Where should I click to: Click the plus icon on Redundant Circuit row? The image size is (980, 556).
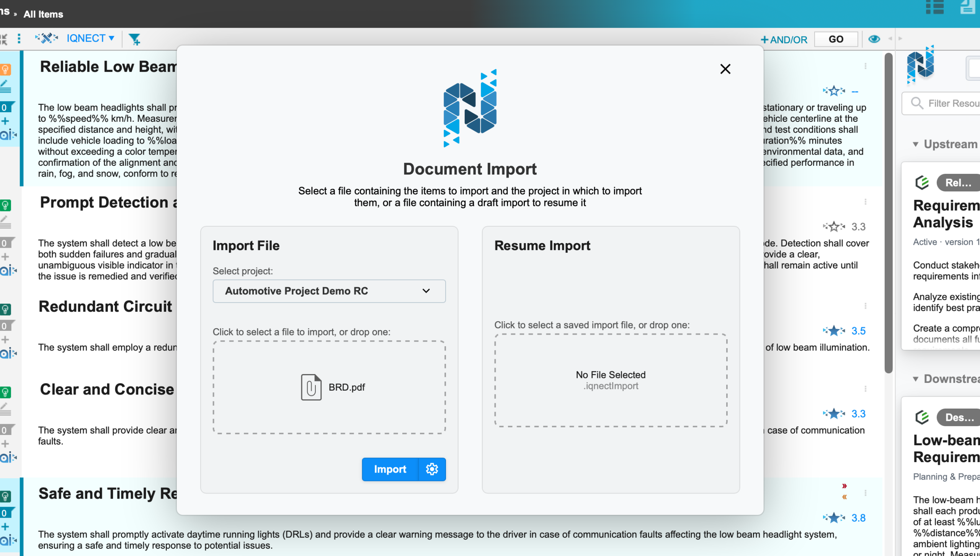point(5,340)
